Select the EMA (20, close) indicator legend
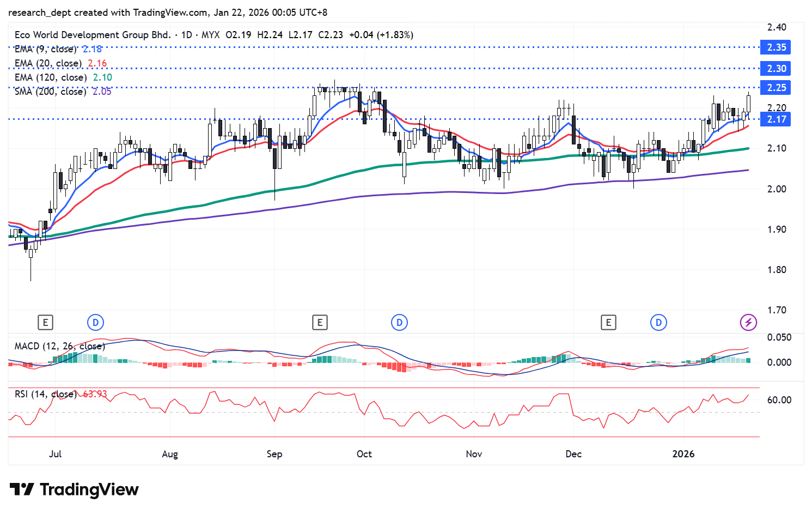The width and height of the screenshot is (812, 514). pos(48,63)
